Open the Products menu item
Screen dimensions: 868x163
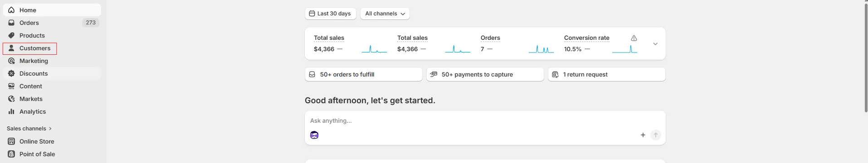click(x=52, y=35)
